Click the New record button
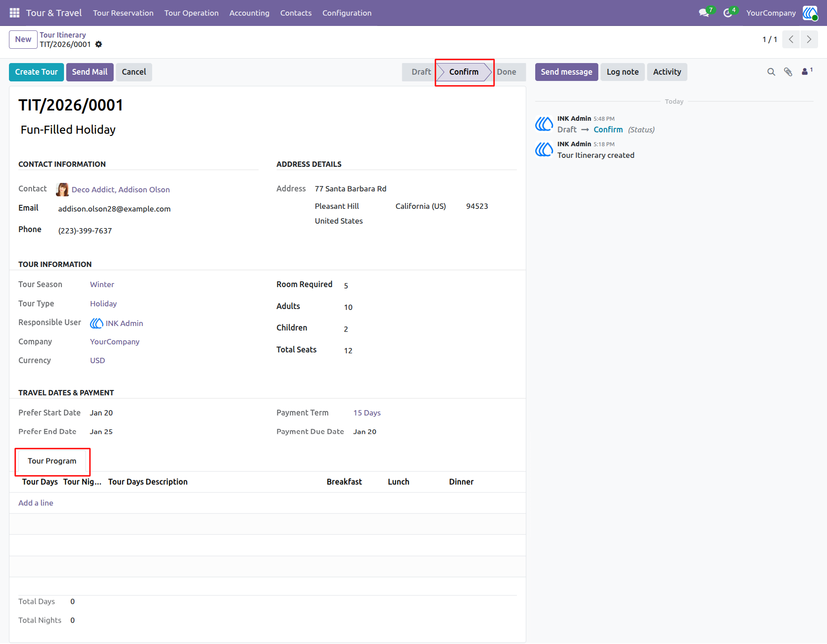 (23, 39)
